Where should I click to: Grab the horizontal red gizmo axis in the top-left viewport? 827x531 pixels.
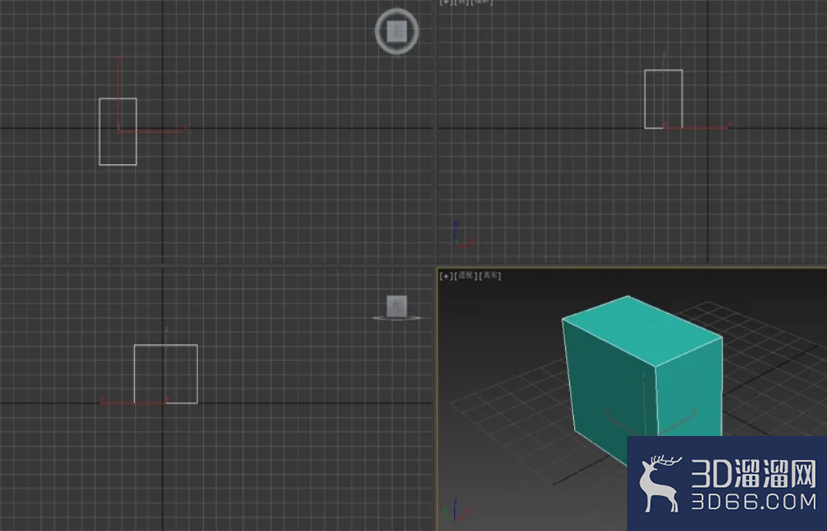(x=153, y=130)
